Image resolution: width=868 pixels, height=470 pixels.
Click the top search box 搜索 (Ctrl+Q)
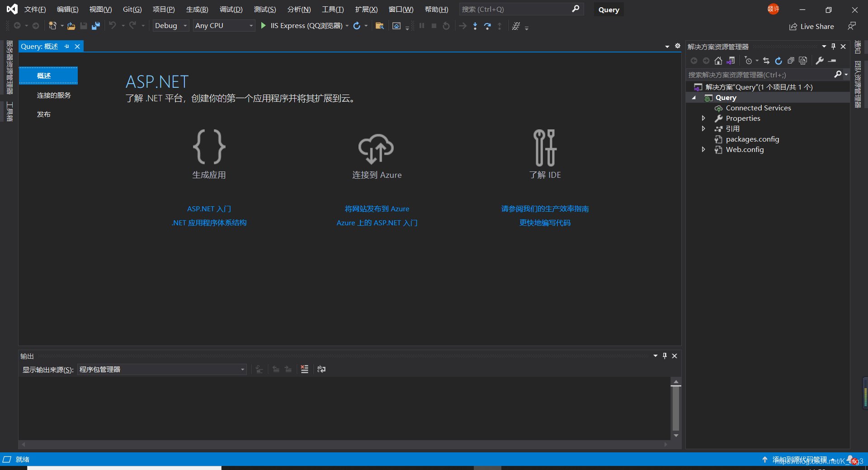pos(521,9)
